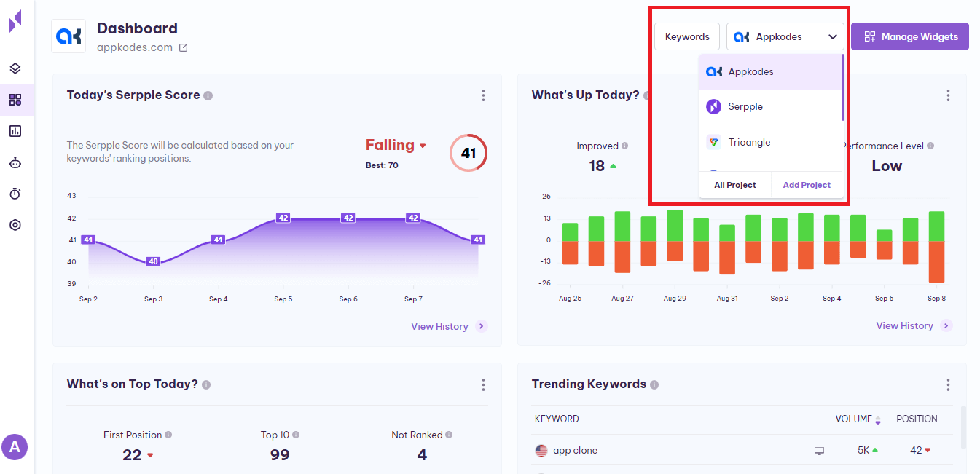Click the Improved value '18'
980x474 pixels.
[597, 166]
